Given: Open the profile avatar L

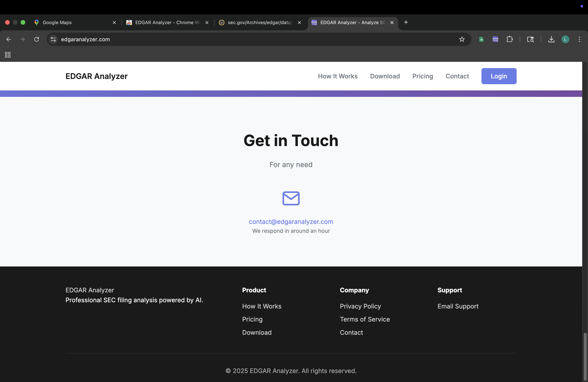Looking at the screenshot, I should [x=565, y=39].
